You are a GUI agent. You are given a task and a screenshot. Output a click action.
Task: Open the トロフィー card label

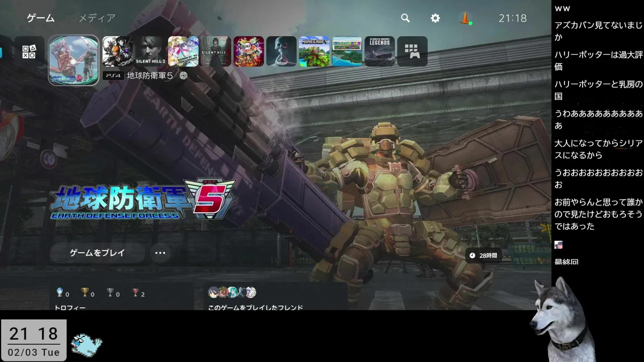(70, 307)
